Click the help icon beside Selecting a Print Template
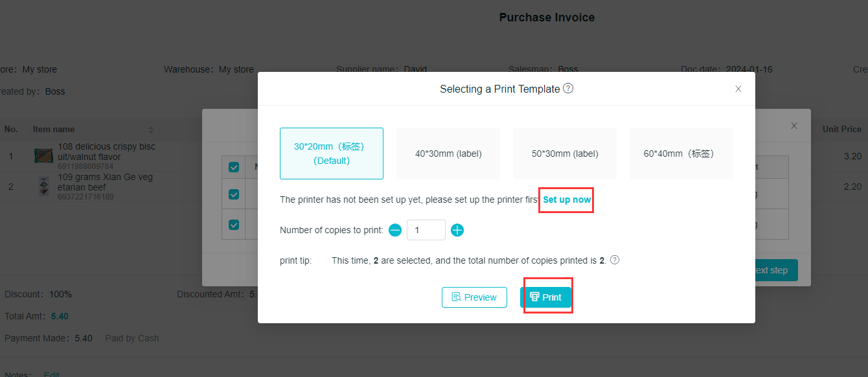The width and height of the screenshot is (868, 377). (568, 89)
